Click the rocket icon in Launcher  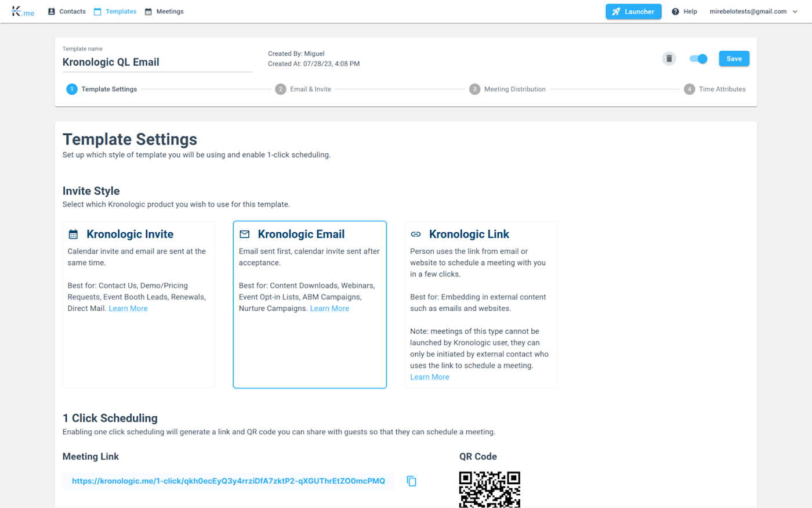click(x=616, y=12)
